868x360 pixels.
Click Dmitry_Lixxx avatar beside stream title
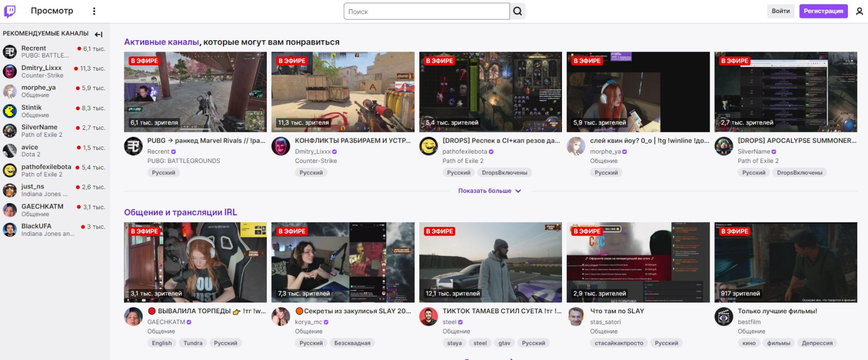280,146
